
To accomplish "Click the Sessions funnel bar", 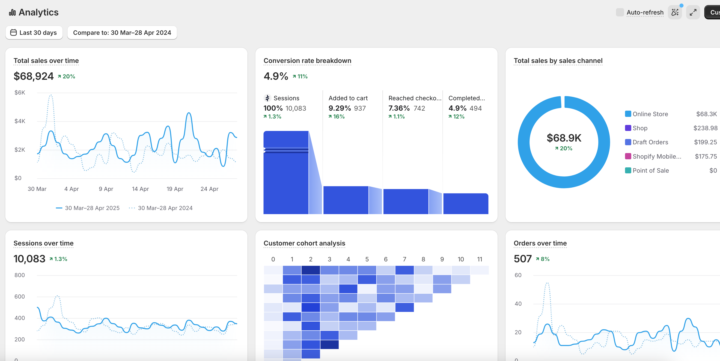I will [x=286, y=173].
